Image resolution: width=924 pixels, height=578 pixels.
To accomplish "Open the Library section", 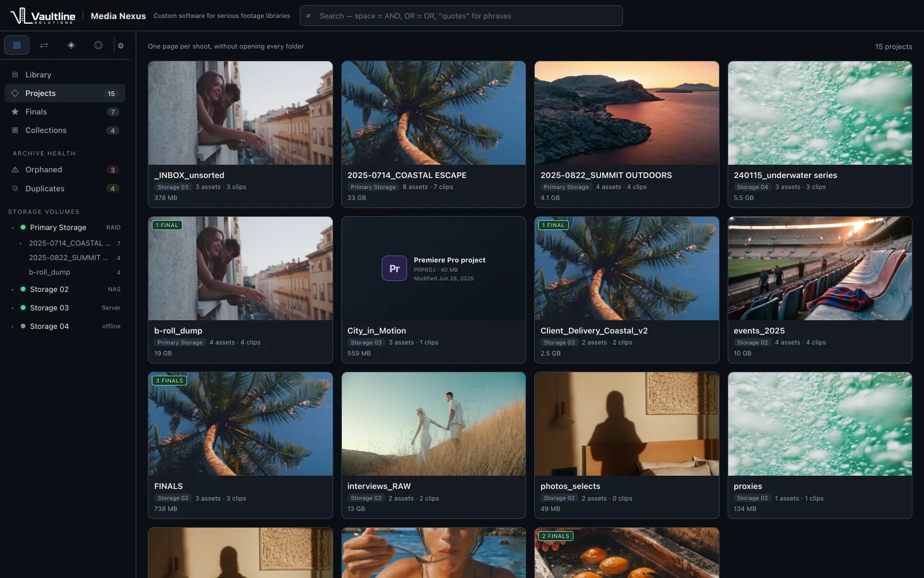I will point(65,75).
